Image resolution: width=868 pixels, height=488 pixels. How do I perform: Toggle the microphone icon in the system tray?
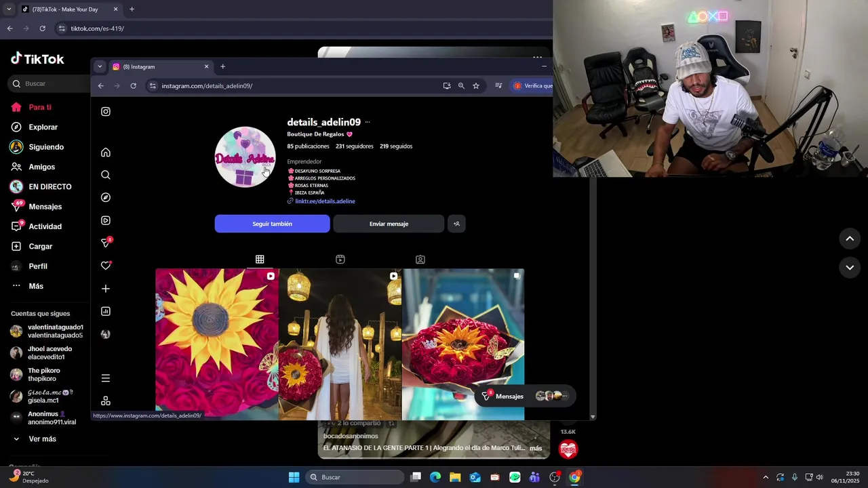tap(794, 477)
